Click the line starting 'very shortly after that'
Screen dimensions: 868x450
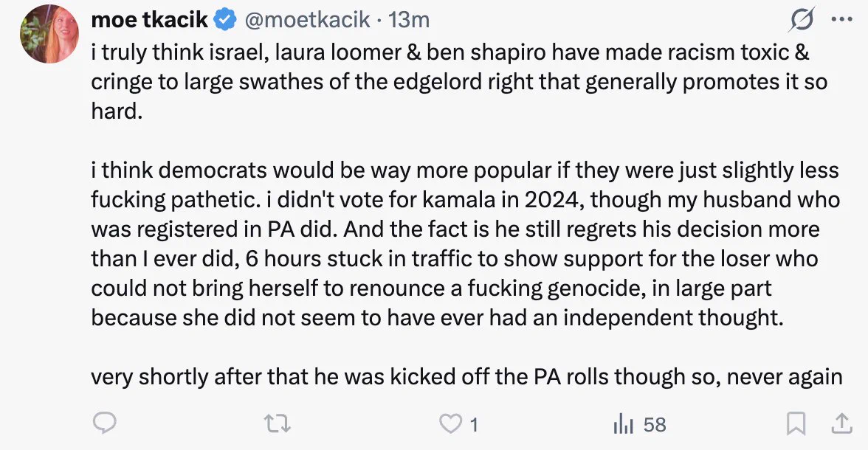click(466, 376)
